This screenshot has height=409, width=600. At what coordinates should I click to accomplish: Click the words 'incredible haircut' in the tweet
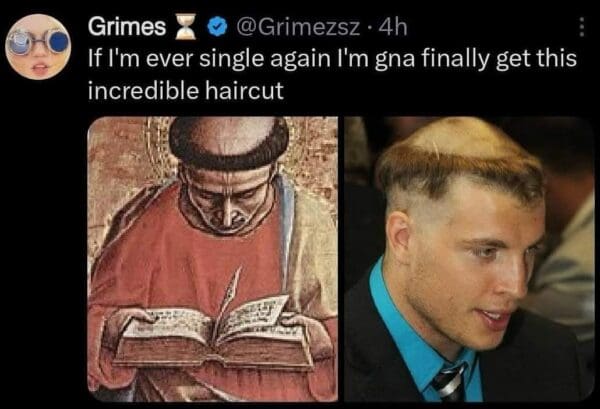tap(186, 91)
